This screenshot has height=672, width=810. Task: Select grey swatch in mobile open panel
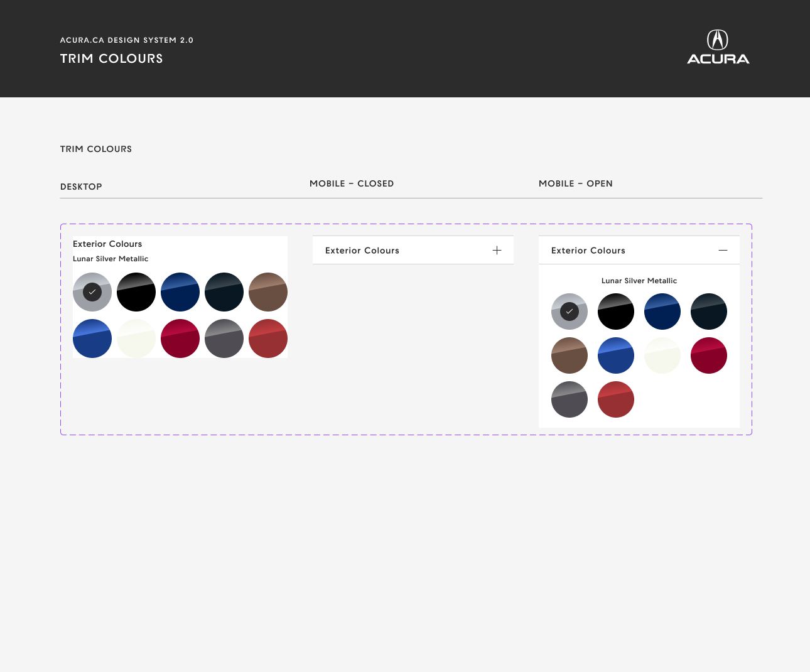[570, 399]
